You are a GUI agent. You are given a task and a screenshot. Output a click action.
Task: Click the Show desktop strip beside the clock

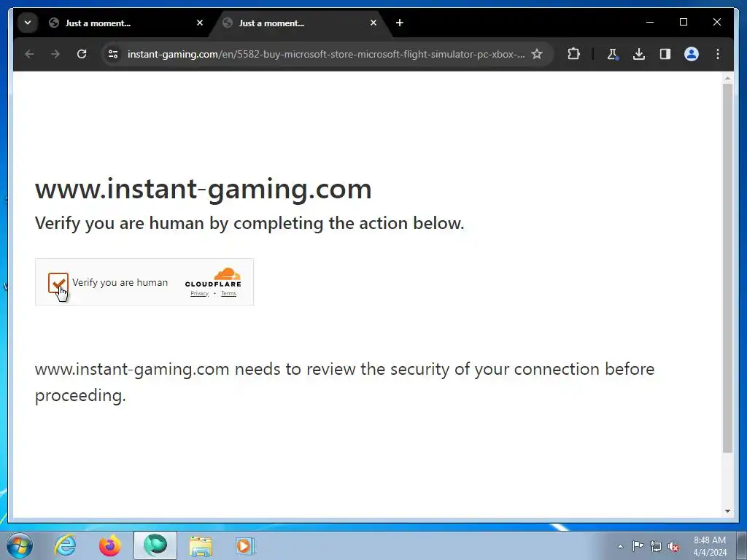[742, 545]
